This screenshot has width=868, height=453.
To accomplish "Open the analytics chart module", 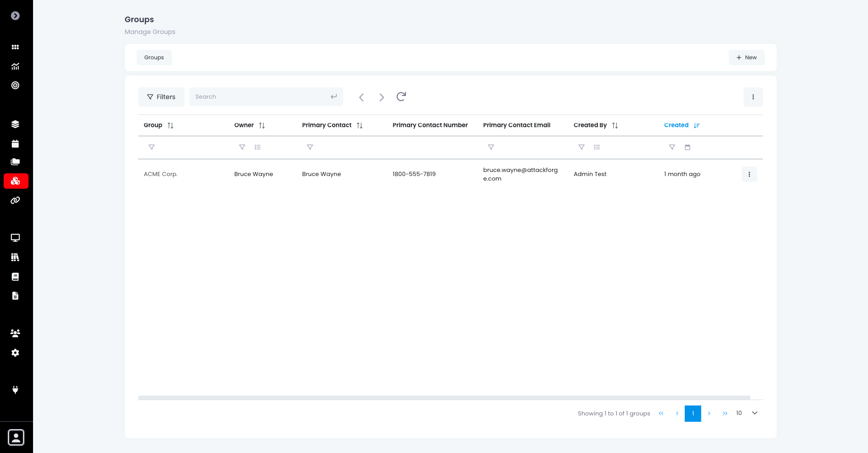I will 15,66.
